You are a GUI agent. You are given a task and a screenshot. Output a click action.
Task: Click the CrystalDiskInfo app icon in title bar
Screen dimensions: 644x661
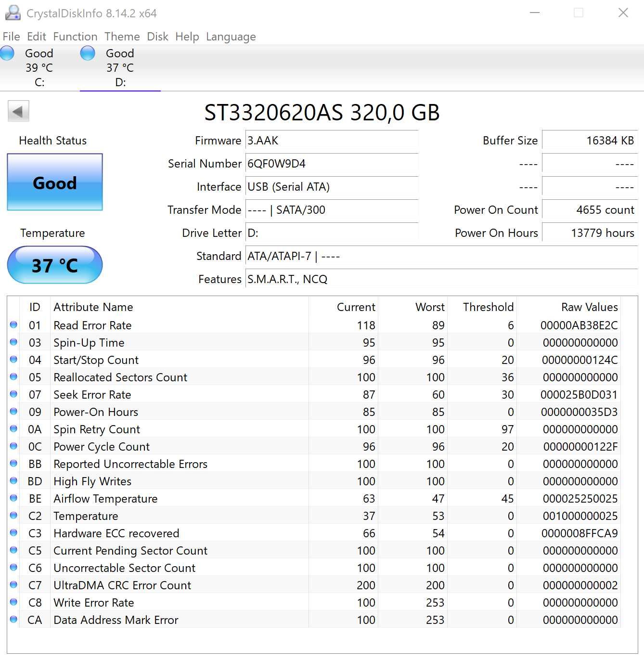[x=13, y=13]
